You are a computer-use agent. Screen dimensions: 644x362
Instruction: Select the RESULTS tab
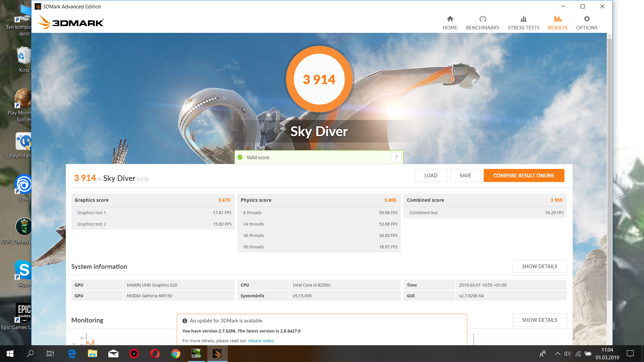point(557,23)
